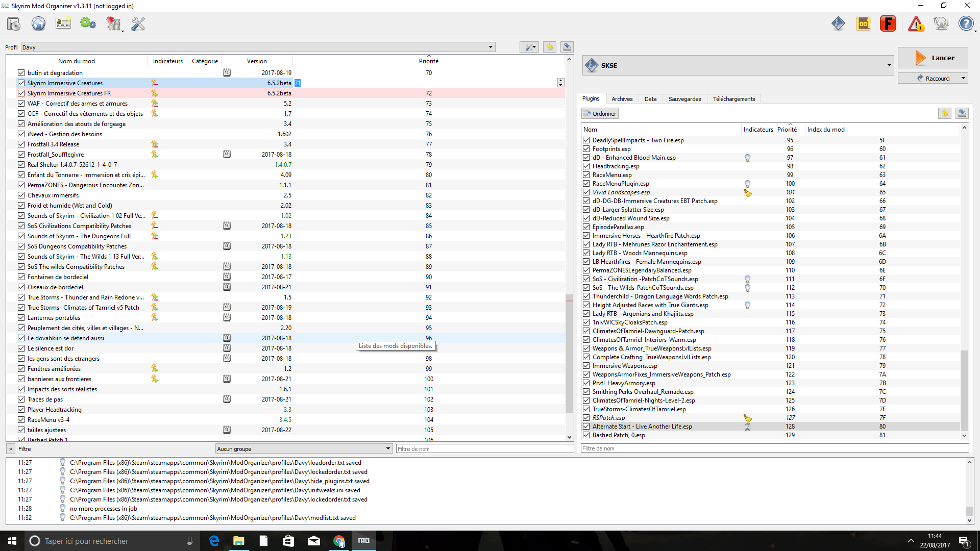
Task: Click the Install Mod from archive icon
Action: 14,23
